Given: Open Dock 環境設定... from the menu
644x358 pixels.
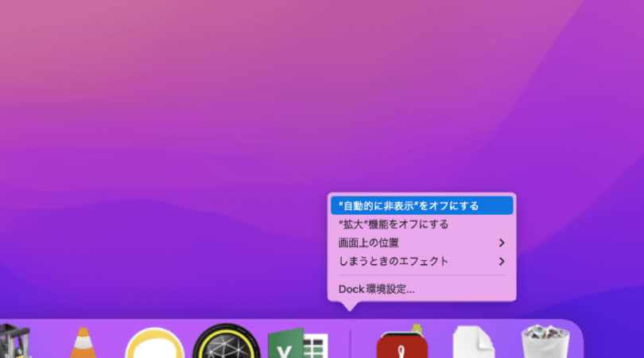Looking at the screenshot, I should [x=422, y=289].
